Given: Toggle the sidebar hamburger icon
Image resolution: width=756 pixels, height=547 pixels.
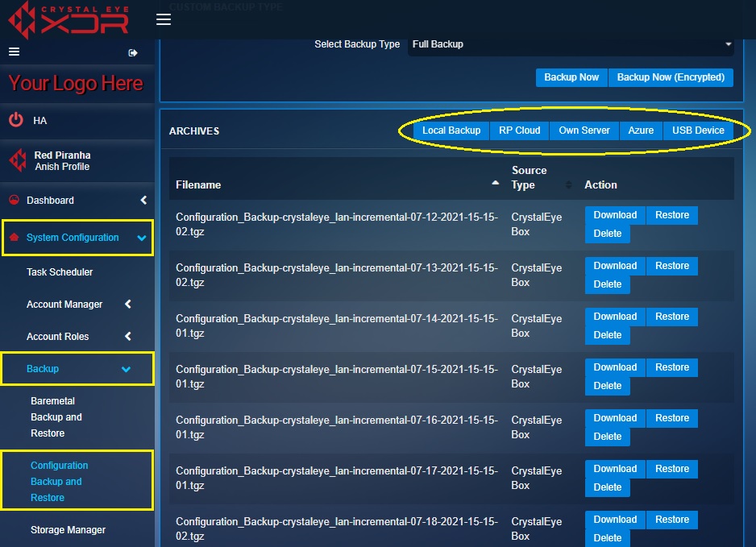Looking at the screenshot, I should [x=14, y=52].
